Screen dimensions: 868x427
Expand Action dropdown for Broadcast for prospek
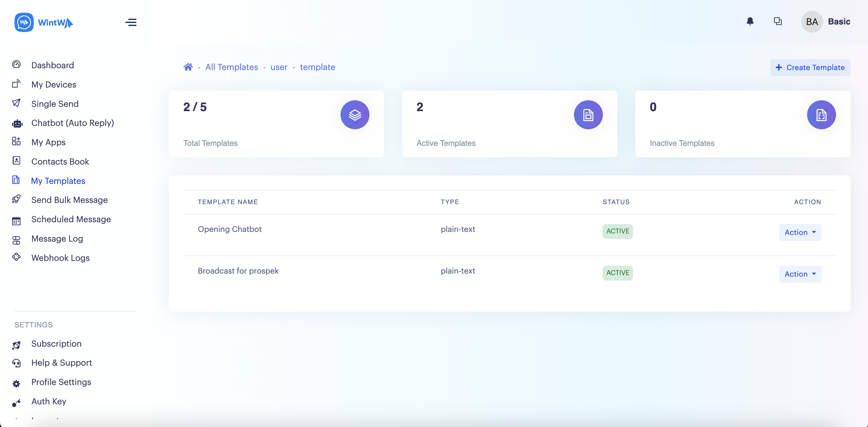point(800,274)
